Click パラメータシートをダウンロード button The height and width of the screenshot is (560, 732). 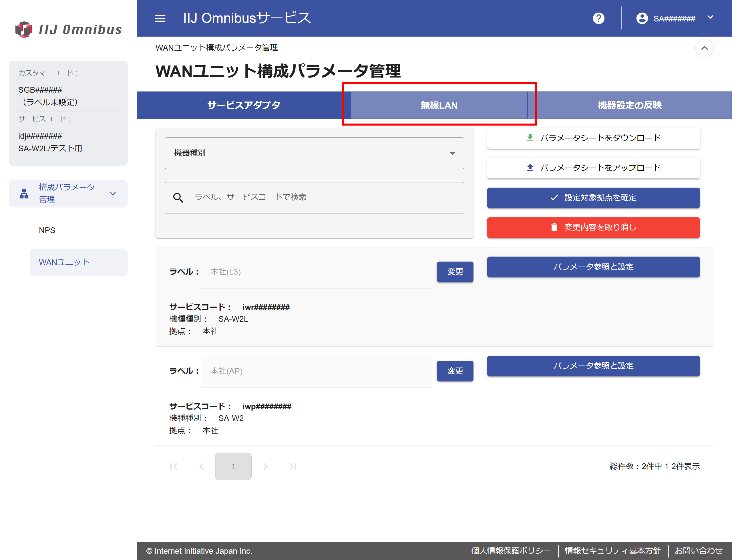click(x=593, y=138)
